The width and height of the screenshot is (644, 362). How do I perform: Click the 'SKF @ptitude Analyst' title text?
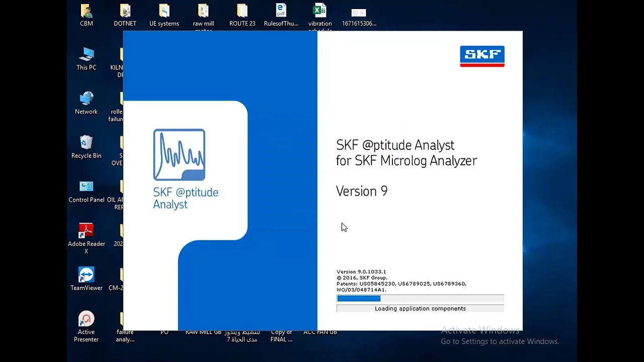[395, 145]
